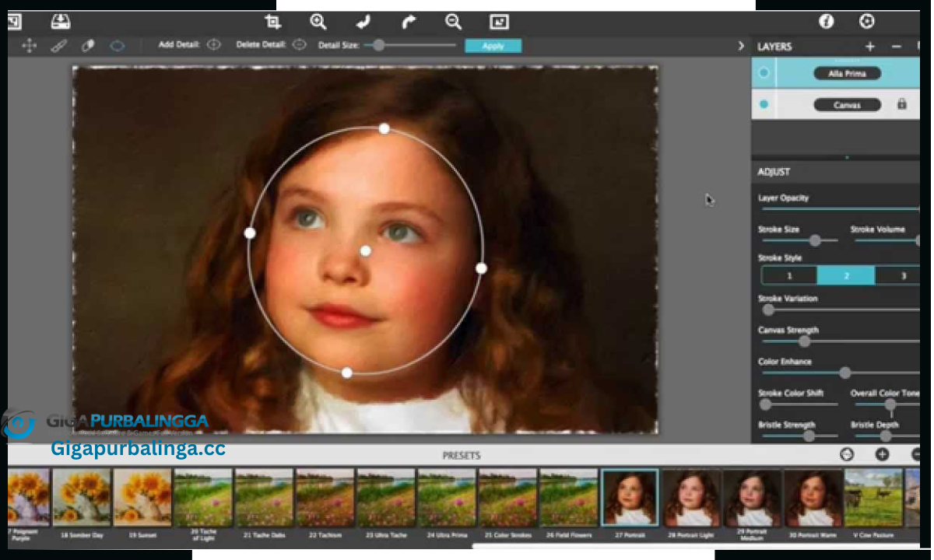Screen dimensions: 934x560
Task: Click the Delete Detail circle icon
Action: point(299,45)
